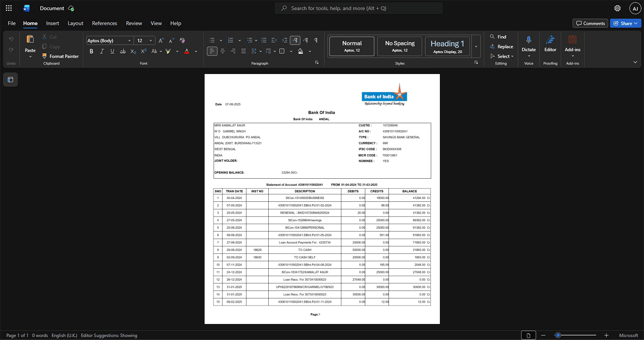The image size is (644, 340).
Task: Open the Share button dropdown arrow
Action: tap(636, 23)
